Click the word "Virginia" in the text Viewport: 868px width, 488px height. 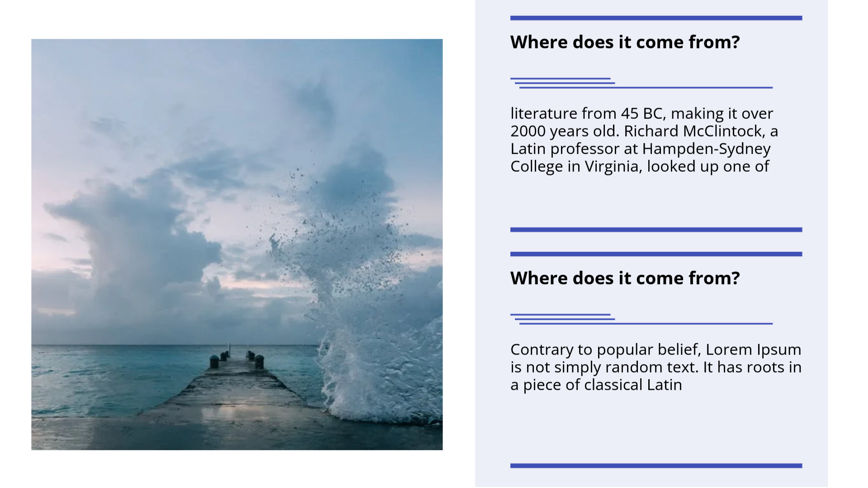(613, 166)
